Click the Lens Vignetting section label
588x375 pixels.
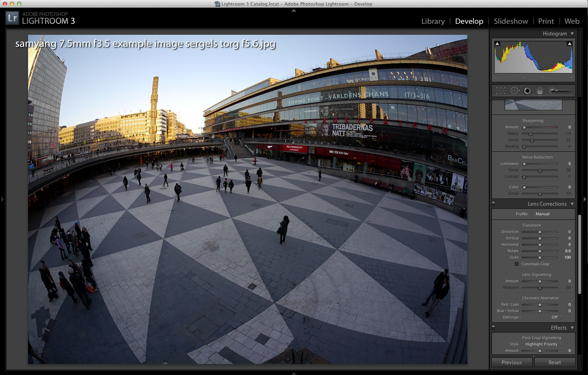pos(537,275)
